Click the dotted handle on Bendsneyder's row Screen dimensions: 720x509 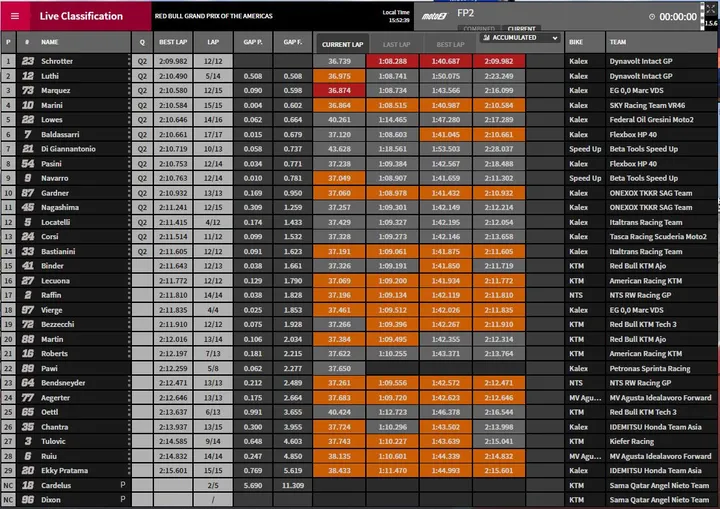point(129,383)
